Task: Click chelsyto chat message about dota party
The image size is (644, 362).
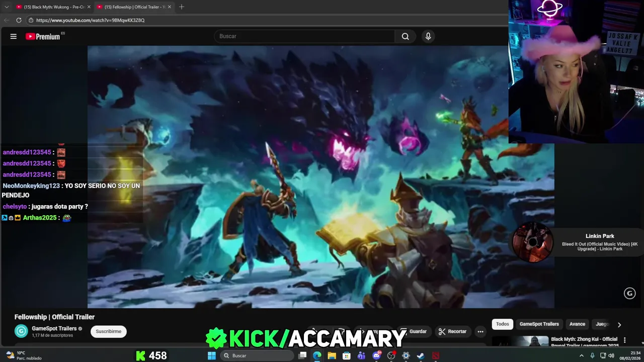Action: click(x=45, y=207)
